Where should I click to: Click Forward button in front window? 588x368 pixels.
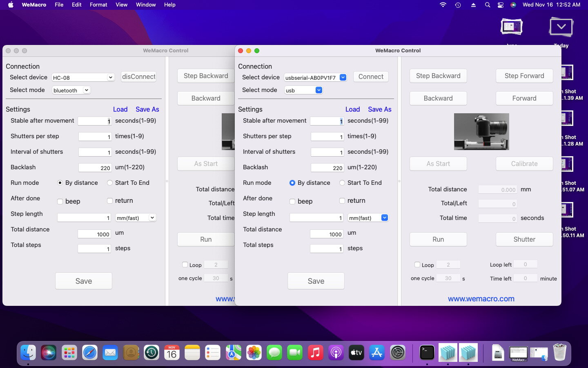tap(524, 98)
